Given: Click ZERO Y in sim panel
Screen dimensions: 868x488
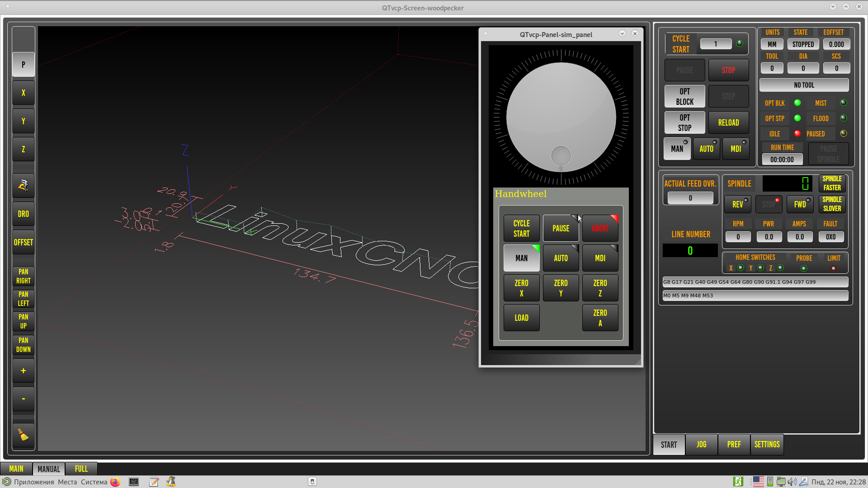Looking at the screenshot, I should pyautogui.click(x=561, y=288).
